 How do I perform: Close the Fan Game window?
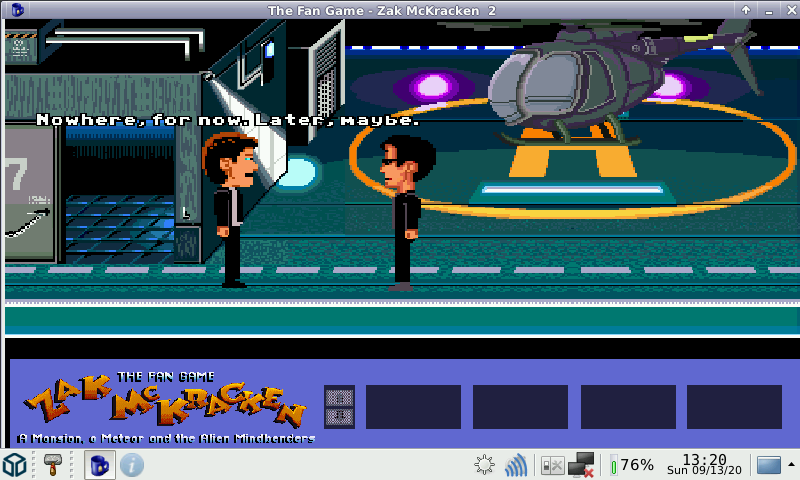coord(791,10)
